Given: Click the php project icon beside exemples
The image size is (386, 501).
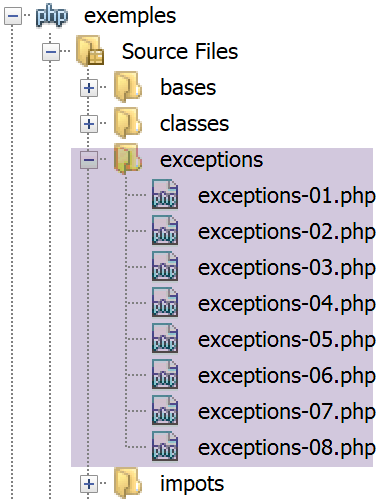Looking at the screenshot, I should pos(52,15).
